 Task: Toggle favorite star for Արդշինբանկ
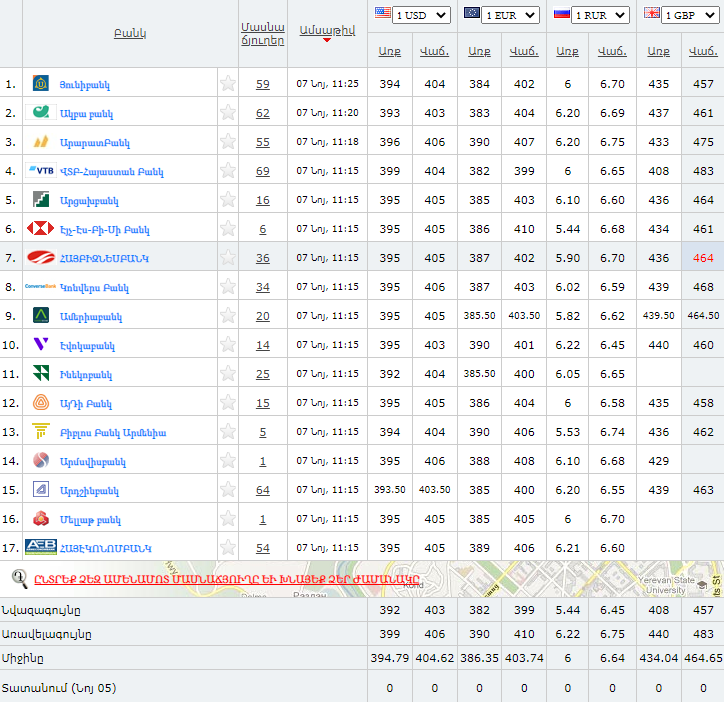[228, 489]
